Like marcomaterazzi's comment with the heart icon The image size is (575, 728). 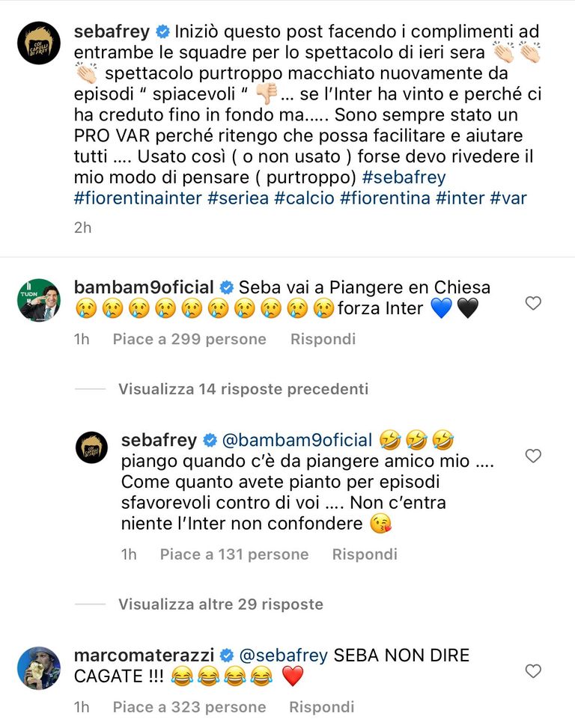point(532,671)
